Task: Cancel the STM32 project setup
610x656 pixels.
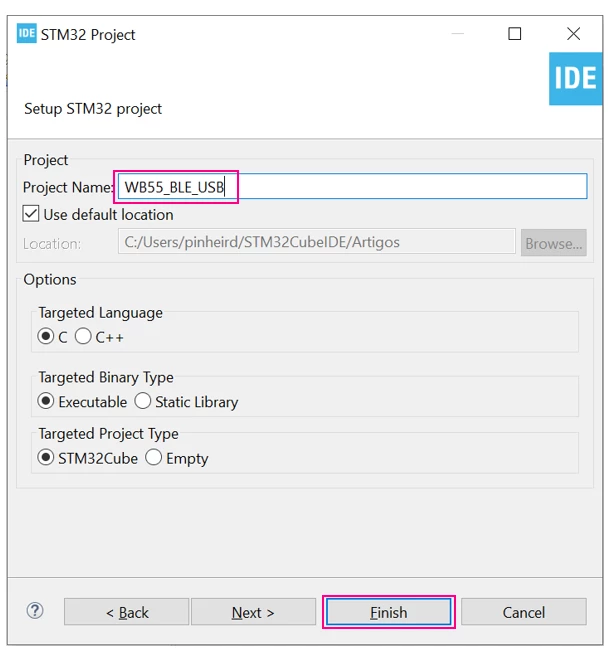Action: point(524,612)
